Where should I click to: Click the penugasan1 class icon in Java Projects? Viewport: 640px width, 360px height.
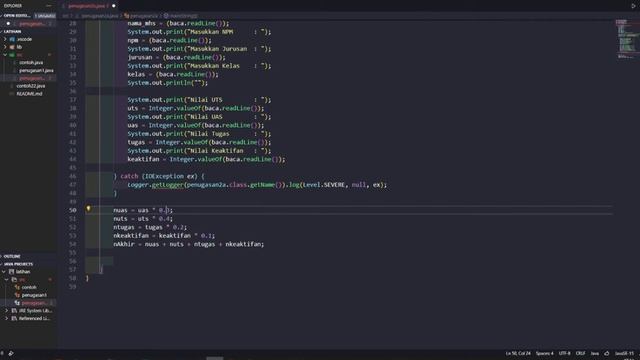(17, 295)
